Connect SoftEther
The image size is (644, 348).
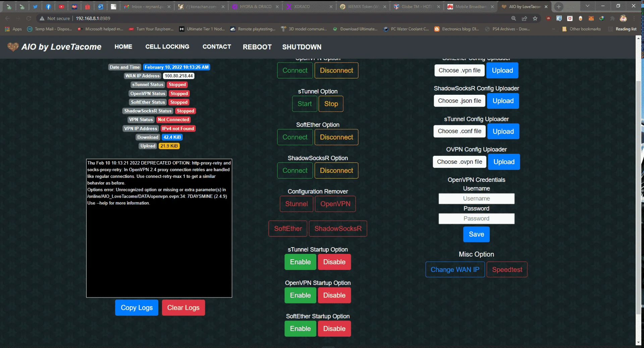point(295,137)
